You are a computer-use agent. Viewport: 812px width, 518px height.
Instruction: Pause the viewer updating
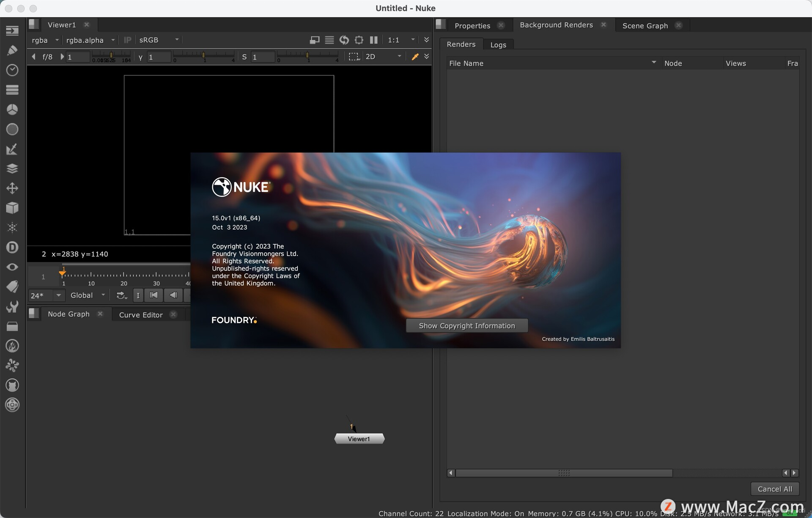[374, 40]
